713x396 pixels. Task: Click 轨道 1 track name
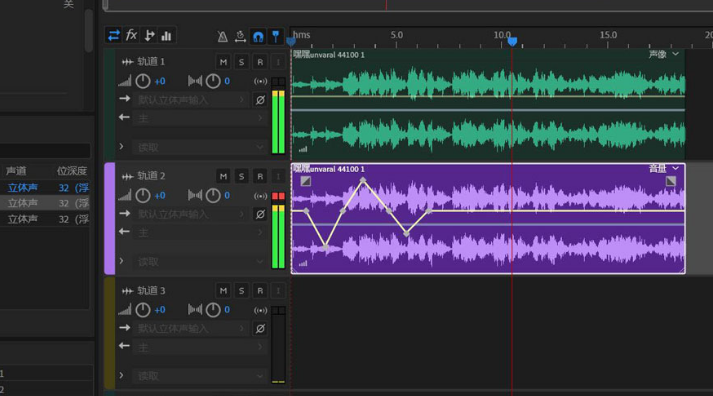[x=151, y=62]
